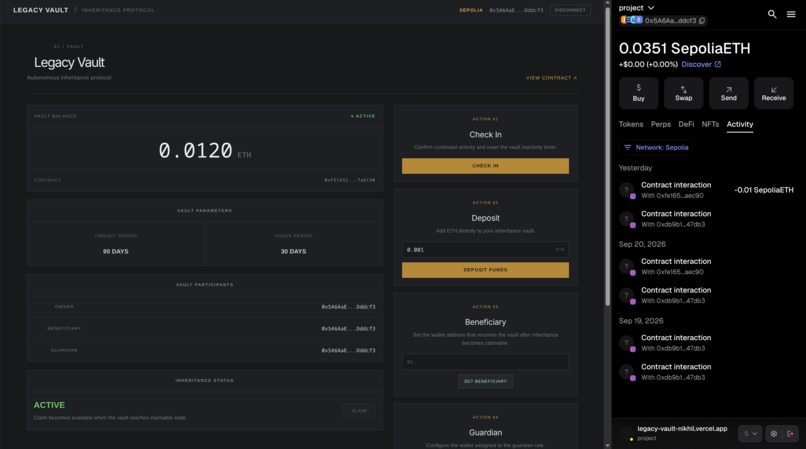Click the Buy dollar icon button

638,93
